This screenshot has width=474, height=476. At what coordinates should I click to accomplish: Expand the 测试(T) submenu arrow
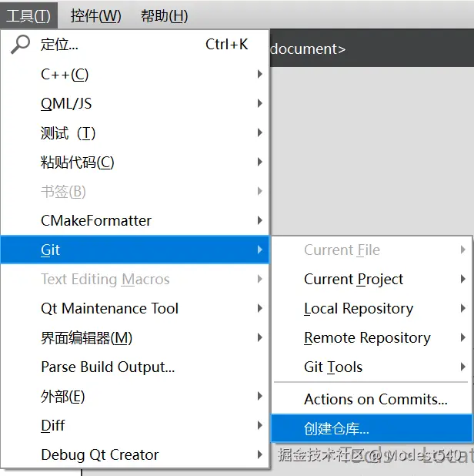260,133
